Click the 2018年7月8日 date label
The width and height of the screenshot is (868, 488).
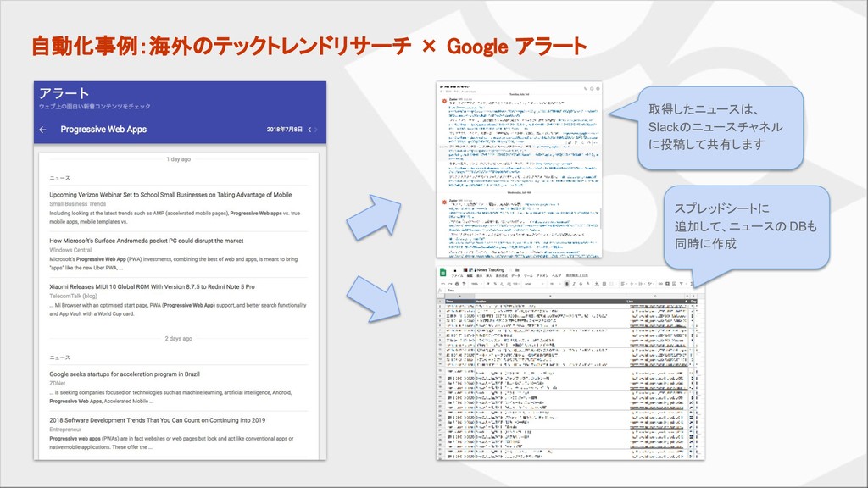285,130
